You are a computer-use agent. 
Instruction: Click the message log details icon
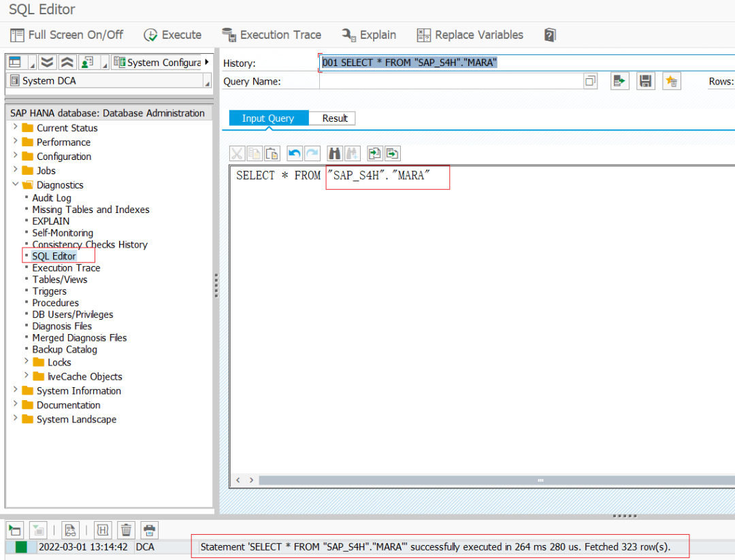pos(70,531)
